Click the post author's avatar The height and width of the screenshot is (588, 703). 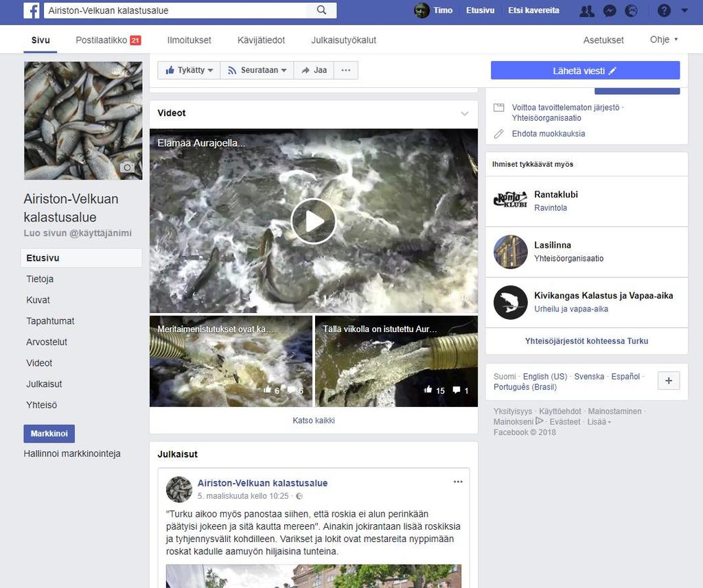click(179, 489)
